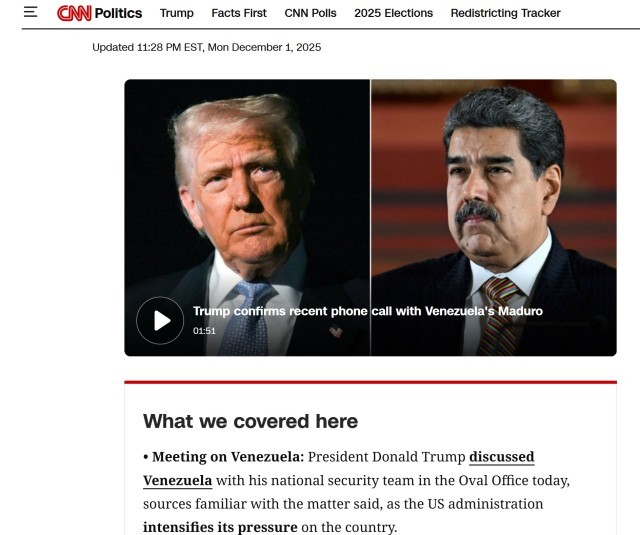Image resolution: width=640 pixels, height=535 pixels.
Task: Click the 'What we covered here' heading
Action: [x=251, y=421]
